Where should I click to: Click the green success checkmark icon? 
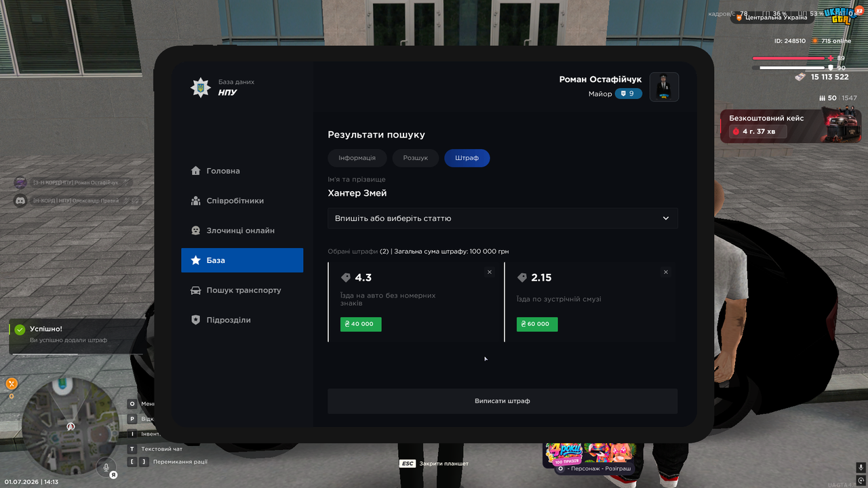pos(20,329)
